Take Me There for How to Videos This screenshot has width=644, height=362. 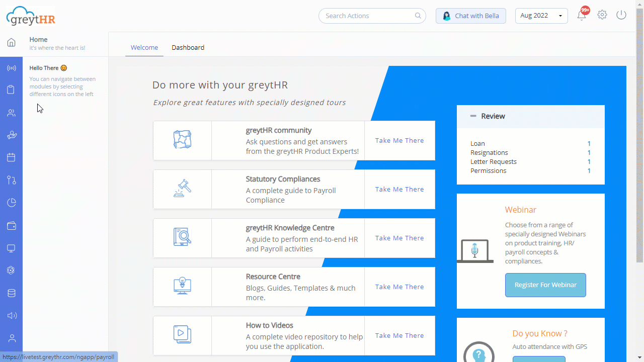pyautogui.click(x=399, y=335)
